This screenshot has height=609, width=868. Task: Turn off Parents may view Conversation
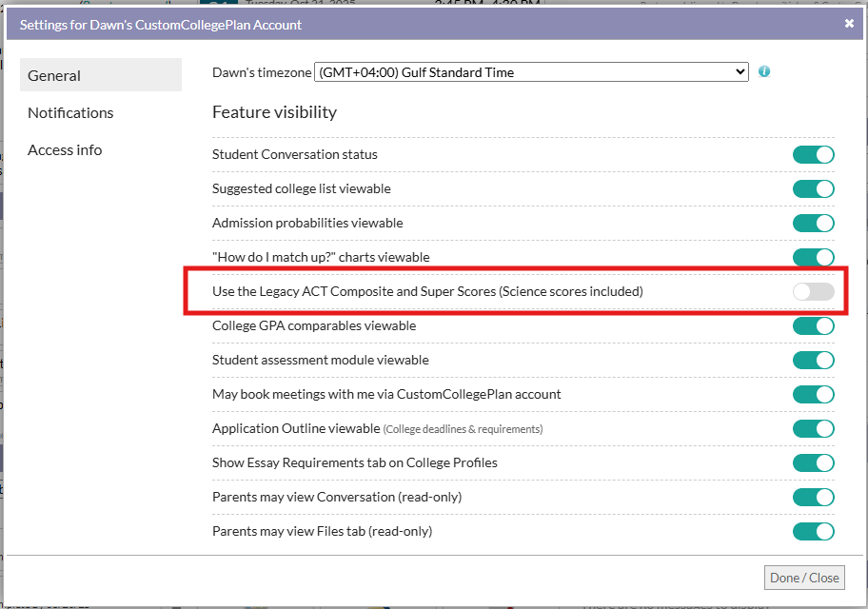tap(813, 498)
